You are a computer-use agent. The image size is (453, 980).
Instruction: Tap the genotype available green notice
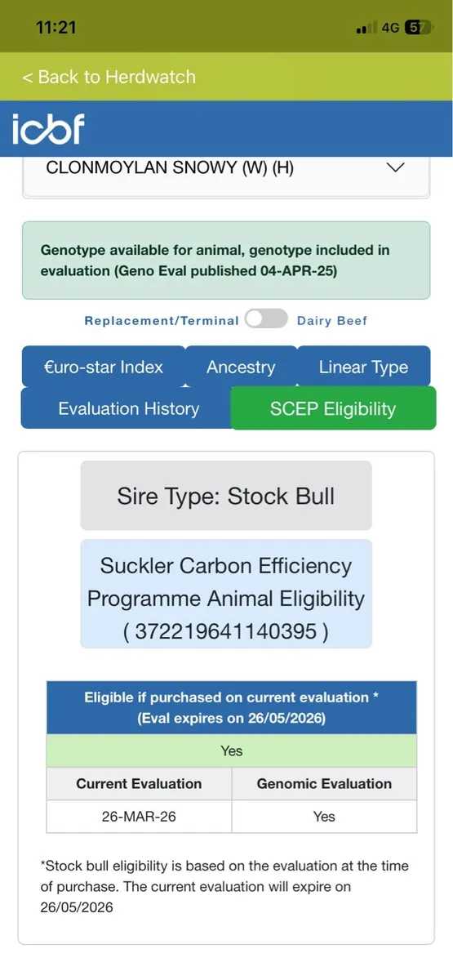pos(226,261)
